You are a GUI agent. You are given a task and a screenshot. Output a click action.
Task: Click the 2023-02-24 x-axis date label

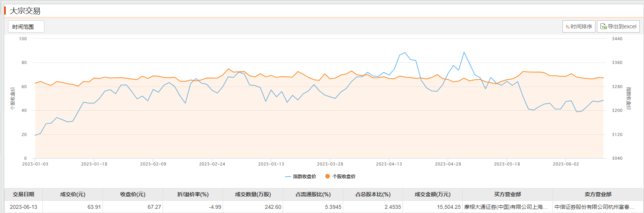click(212, 164)
